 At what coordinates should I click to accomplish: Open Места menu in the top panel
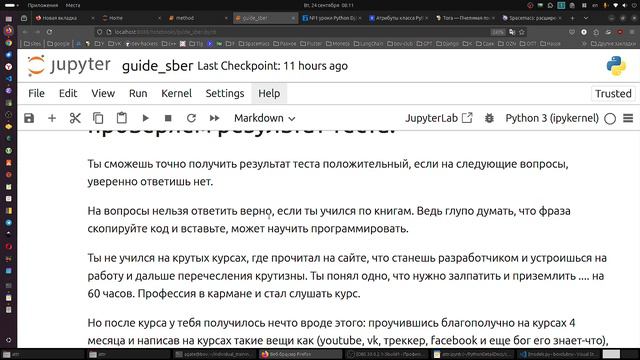(x=73, y=5)
